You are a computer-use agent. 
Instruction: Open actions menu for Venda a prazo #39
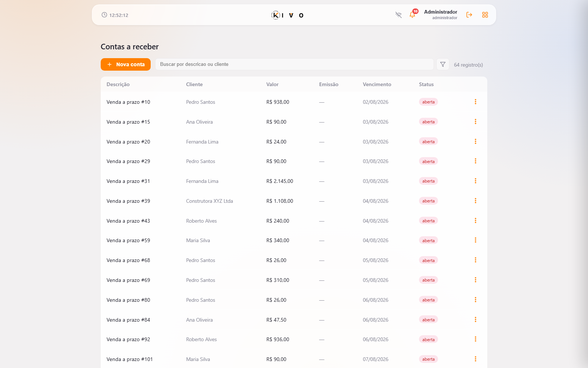[475, 201]
